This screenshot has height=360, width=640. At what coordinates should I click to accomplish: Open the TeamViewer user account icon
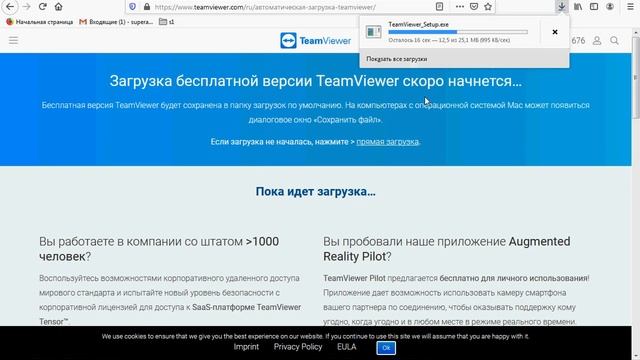597,40
